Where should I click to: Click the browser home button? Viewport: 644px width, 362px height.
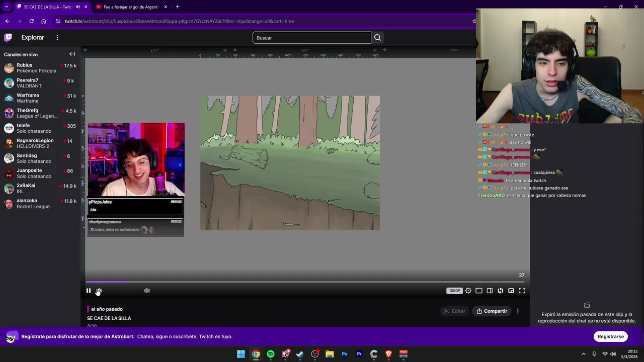(x=43, y=21)
